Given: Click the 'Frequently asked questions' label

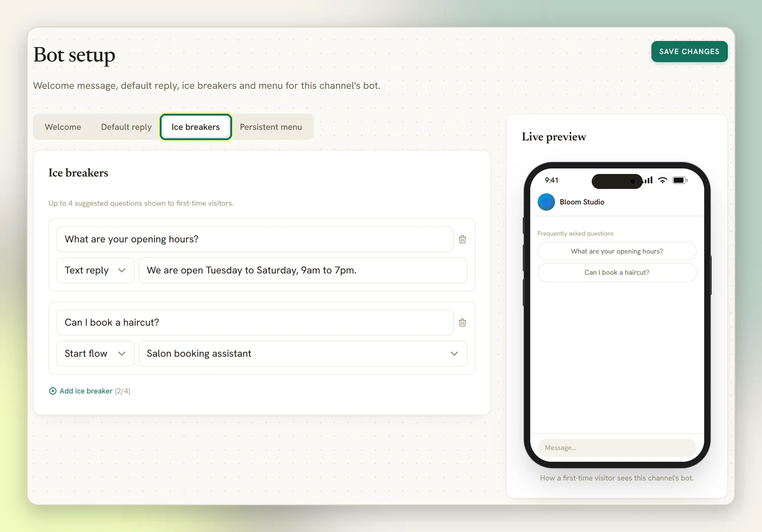Looking at the screenshot, I should pyautogui.click(x=575, y=233).
